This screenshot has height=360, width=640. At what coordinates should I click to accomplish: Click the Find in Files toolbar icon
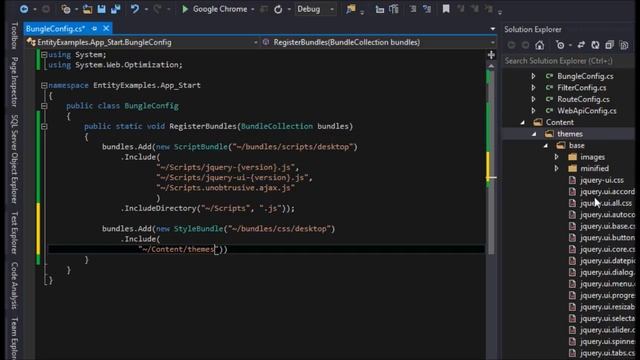[x=351, y=9]
